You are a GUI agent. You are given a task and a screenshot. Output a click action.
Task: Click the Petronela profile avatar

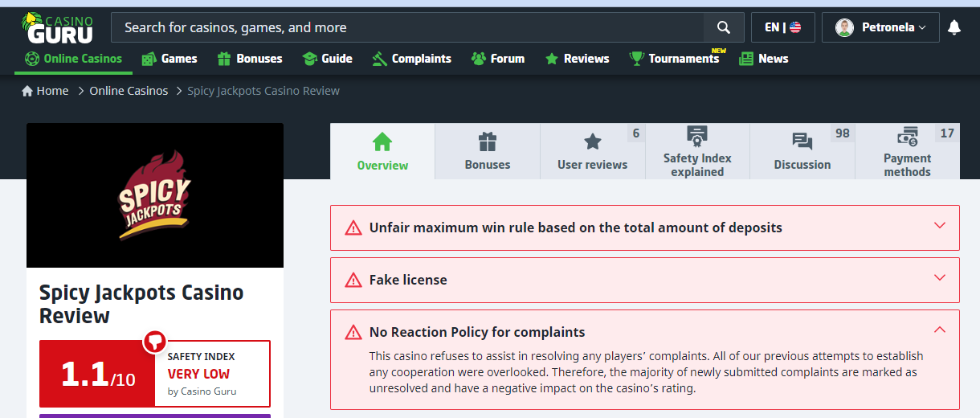[844, 27]
